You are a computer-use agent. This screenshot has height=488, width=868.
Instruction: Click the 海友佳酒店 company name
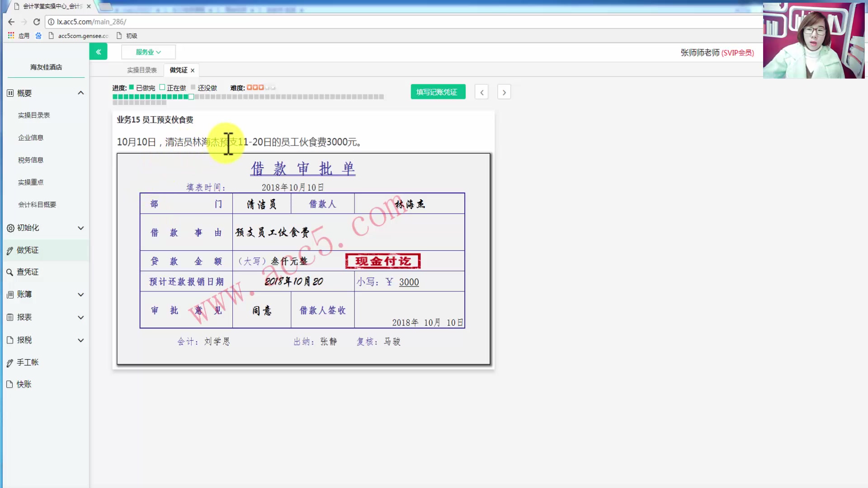coord(46,67)
